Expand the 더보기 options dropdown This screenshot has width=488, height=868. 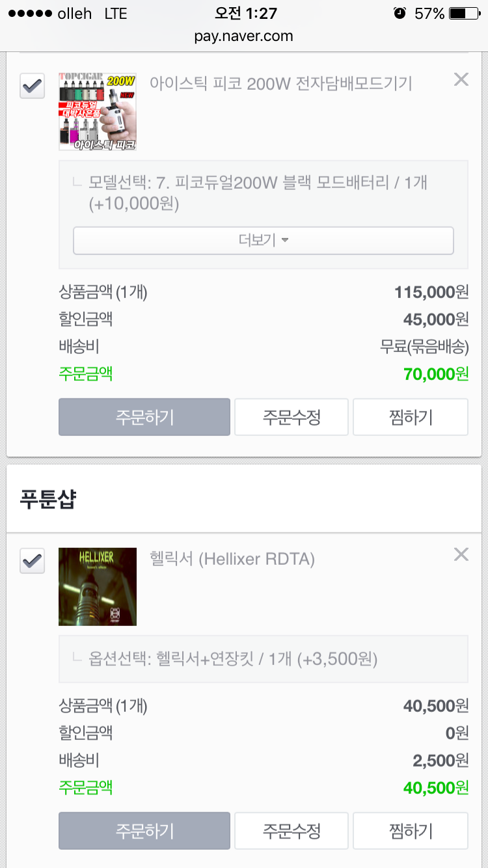(263, 241)
